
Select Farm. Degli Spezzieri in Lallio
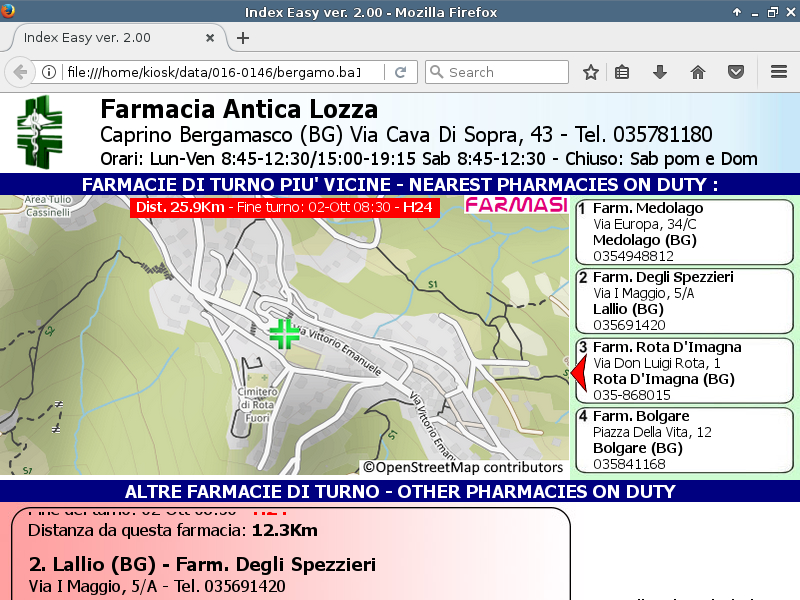684,301
